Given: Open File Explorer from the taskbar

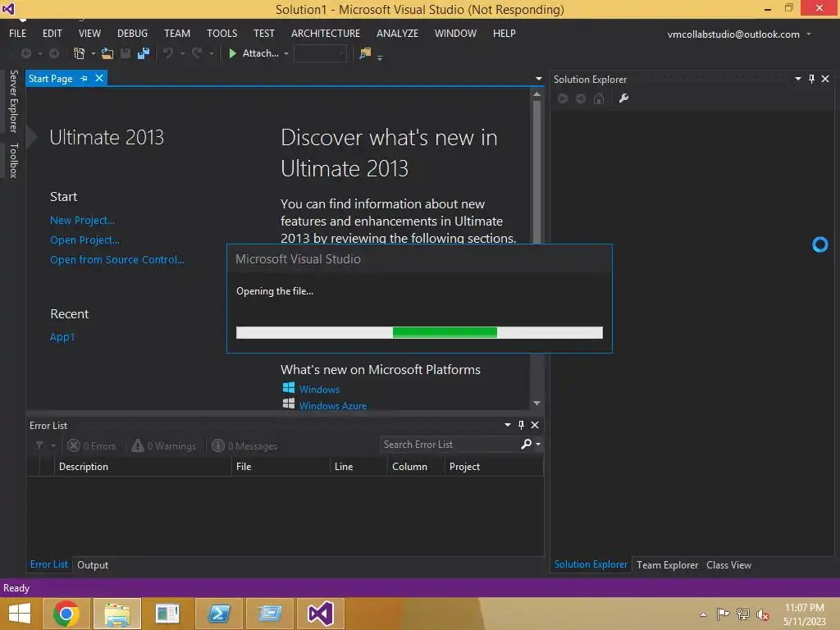Looking at the screenshot, I should 117,614.
